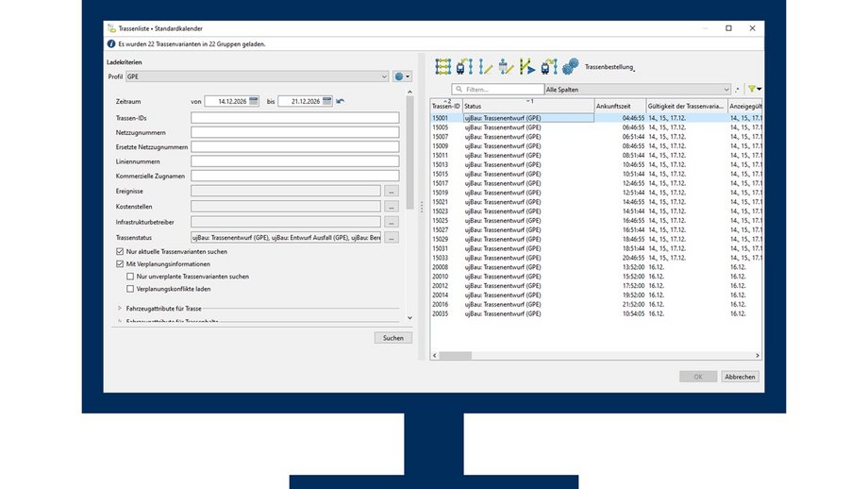
Task: Click the grid network icon in toolbar
Action: point(442,66)
